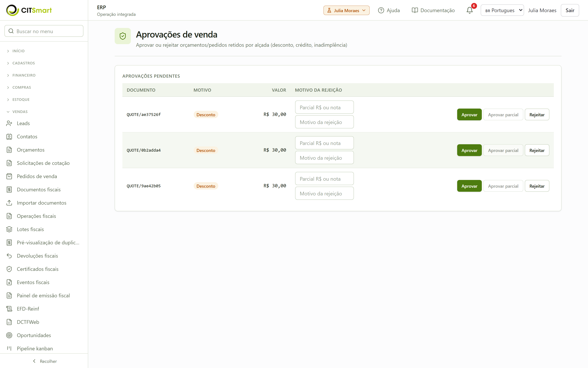Click the Eventos fiscais file-x icon
Viewport: 588px width, 368px height.
9,282
